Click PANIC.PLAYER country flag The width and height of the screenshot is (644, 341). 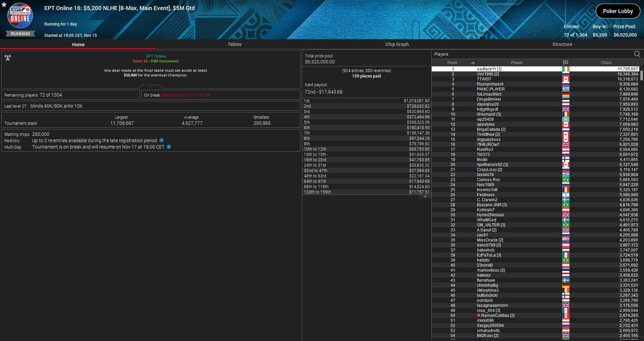[x=566, y=89]
